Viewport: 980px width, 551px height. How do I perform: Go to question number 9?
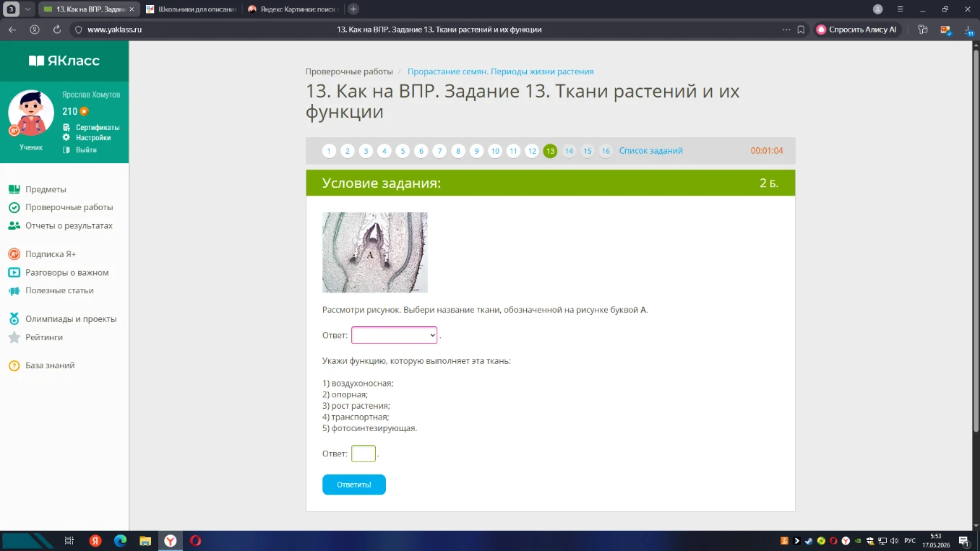pyautogui.click(x=476, y=151)
